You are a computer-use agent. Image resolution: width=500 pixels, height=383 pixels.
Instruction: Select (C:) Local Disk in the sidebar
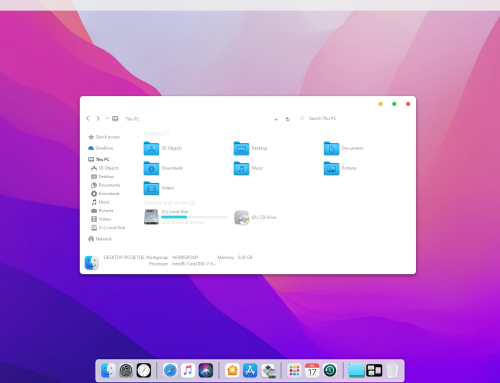(108, 228)
